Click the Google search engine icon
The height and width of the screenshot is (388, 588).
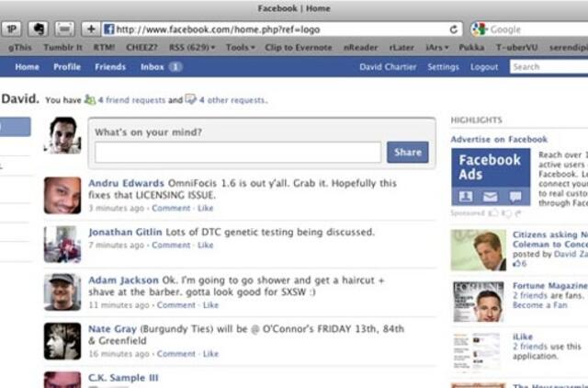[x=480, y=29]
